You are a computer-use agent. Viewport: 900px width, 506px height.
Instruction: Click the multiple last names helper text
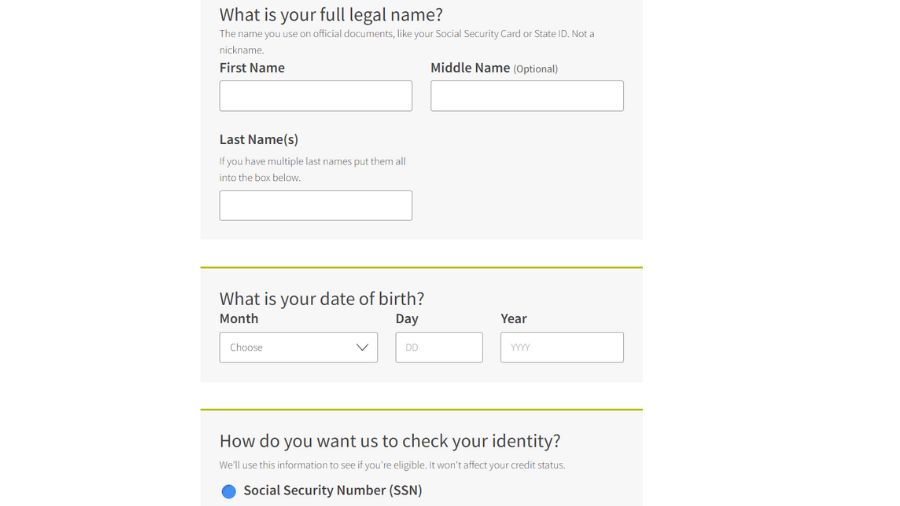312,169
